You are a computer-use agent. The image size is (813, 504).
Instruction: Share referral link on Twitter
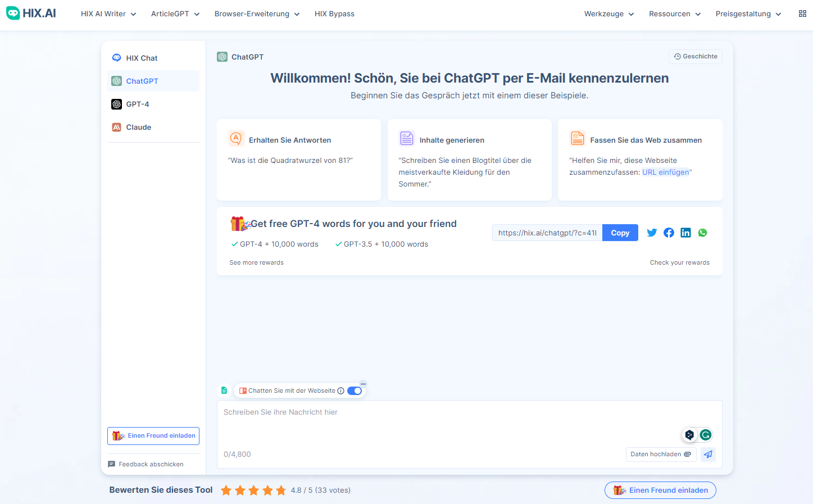652,233
